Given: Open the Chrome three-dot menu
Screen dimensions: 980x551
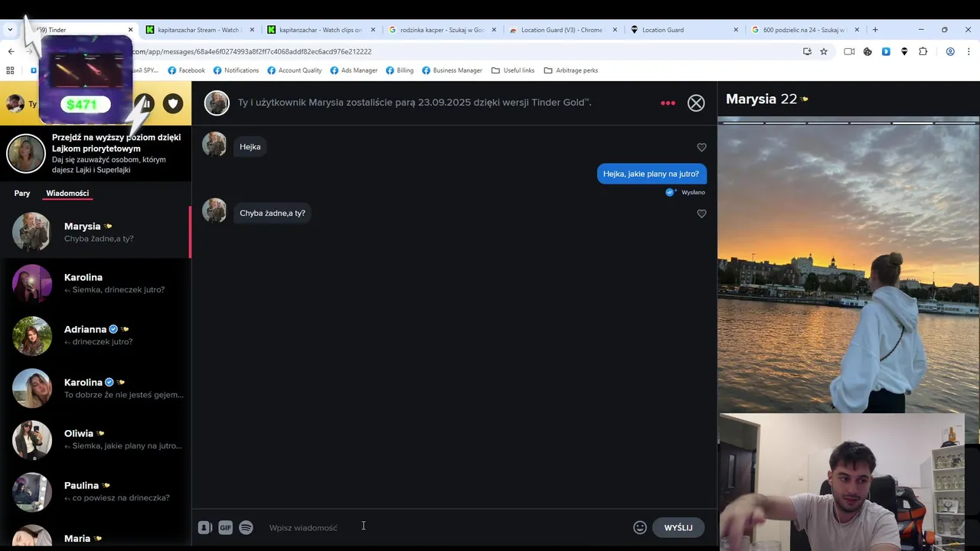Looking at the screenshot, I should point(969,51).
